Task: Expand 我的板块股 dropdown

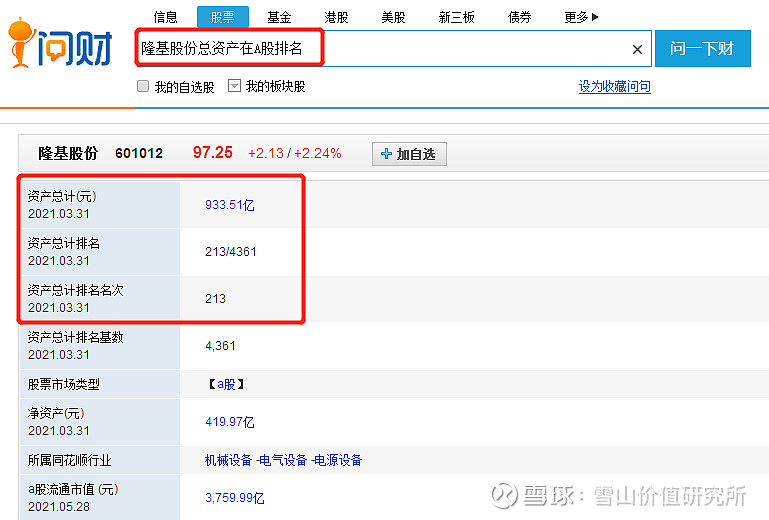Action: click(234, 86)
